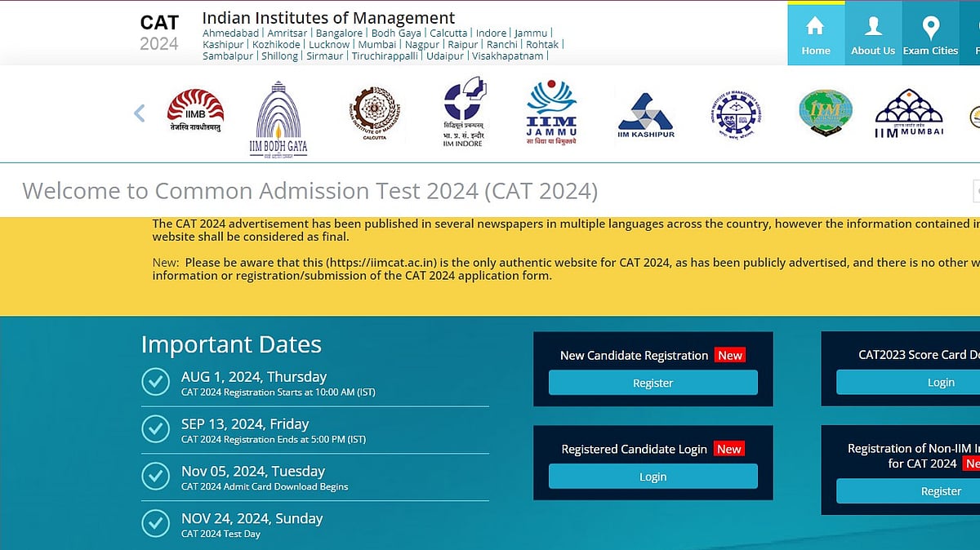This screenshot has height=550, width=980.
Task: Click the IIM Jammu logo
Action: tap(551, 111)
